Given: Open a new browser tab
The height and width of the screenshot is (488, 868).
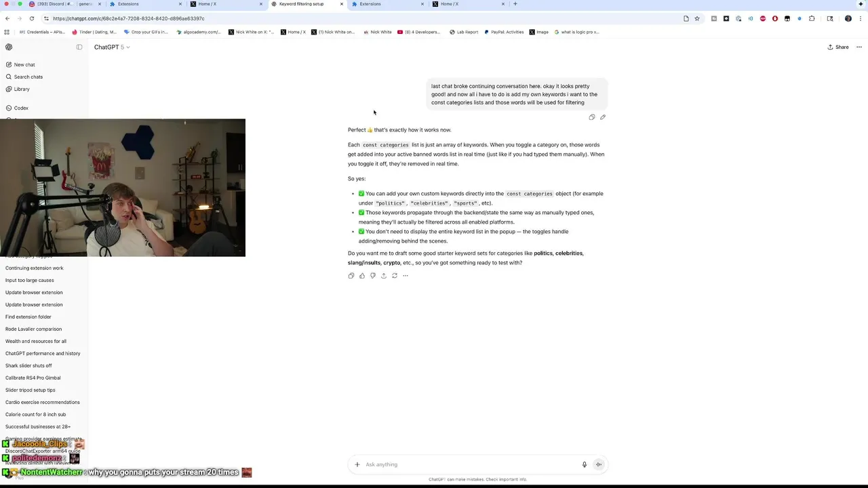Looking at the screenshot, I should pos(515,4).
